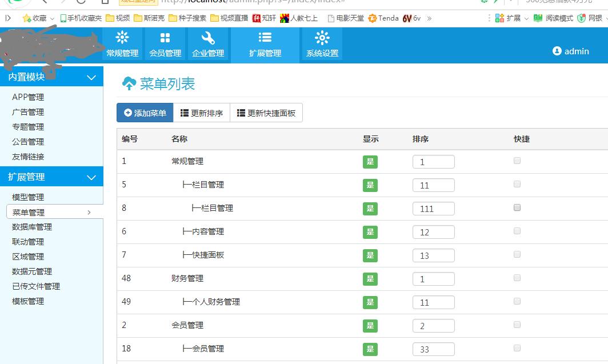The image size is (608, 364).
Task: Click the 会员管理 grid icon
Action: coord(165,38)
